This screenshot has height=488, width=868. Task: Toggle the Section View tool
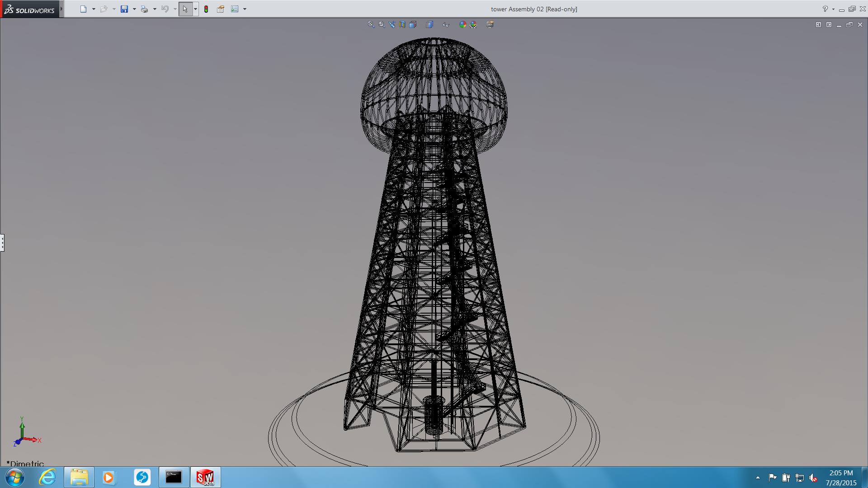pyautogui.click(x=402, y=25)
